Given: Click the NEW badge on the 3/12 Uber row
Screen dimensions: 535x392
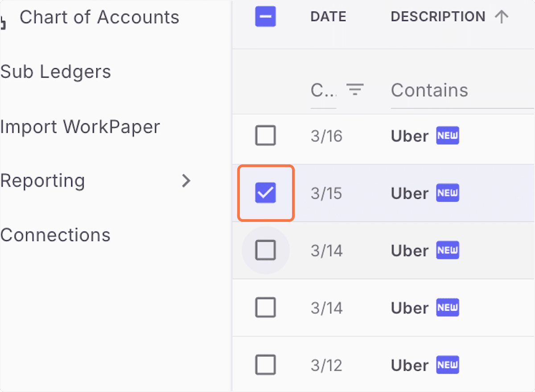Looking at the screenshot, I should pos(447,365).
